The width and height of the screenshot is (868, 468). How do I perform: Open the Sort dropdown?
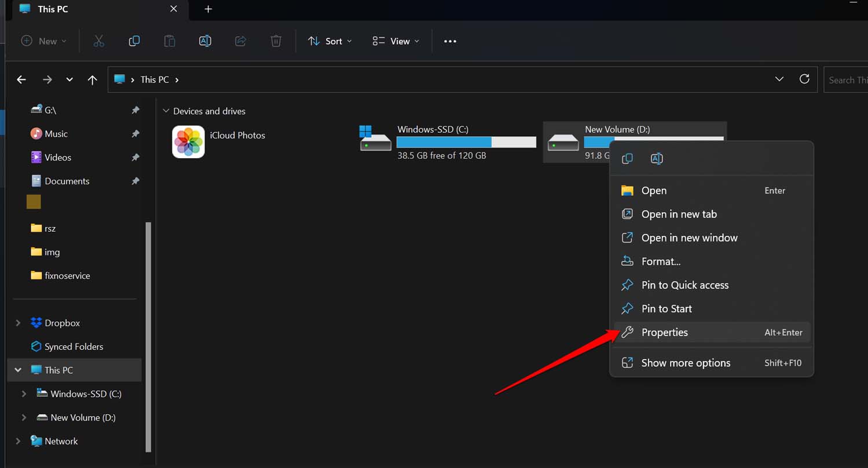click(329, 41)
